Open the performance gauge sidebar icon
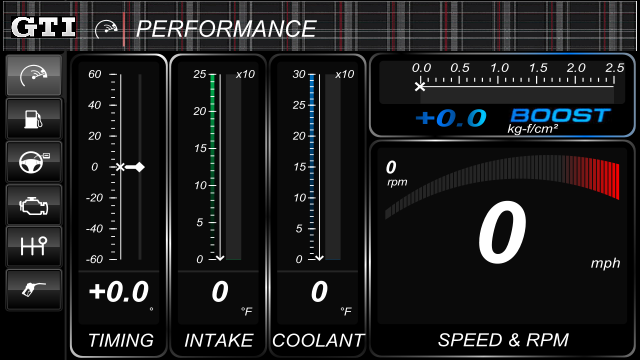The height and width of the screenshot is (360, 640). (x=34, y=76)
